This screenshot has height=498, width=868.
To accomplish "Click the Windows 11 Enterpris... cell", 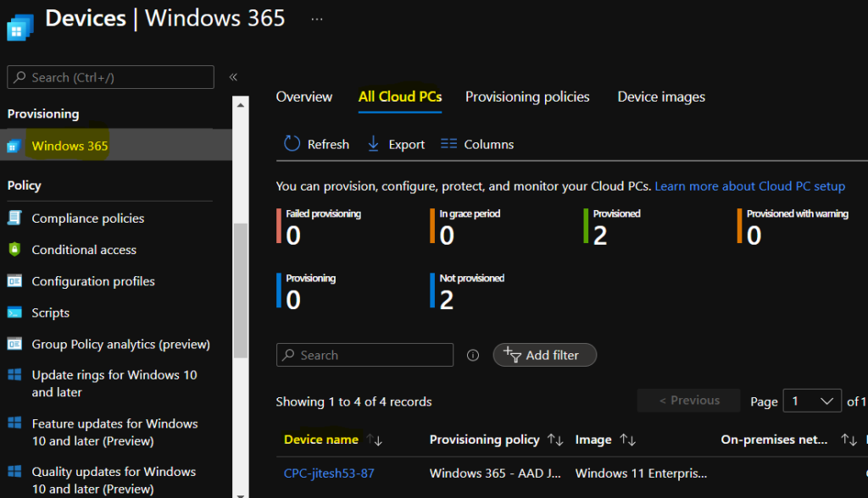I will [x=641, y=473].
